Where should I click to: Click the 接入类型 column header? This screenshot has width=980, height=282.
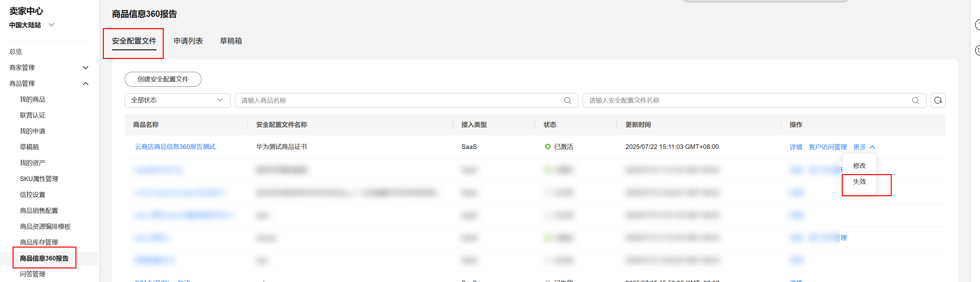474,125
